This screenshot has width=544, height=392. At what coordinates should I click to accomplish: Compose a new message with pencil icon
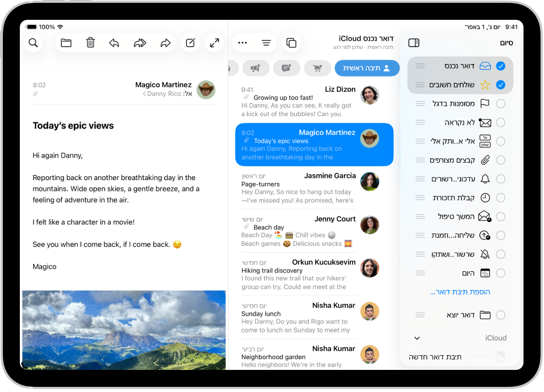190,43
